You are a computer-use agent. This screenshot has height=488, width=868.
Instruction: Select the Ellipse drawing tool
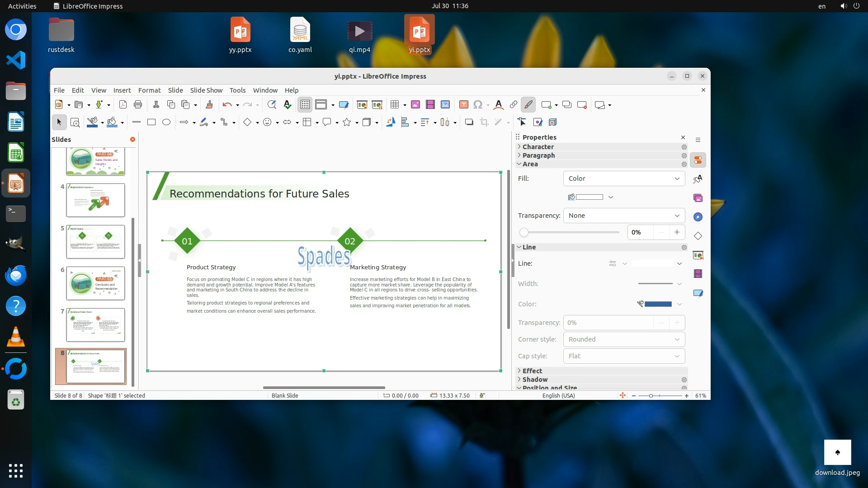tap(166, 122)
